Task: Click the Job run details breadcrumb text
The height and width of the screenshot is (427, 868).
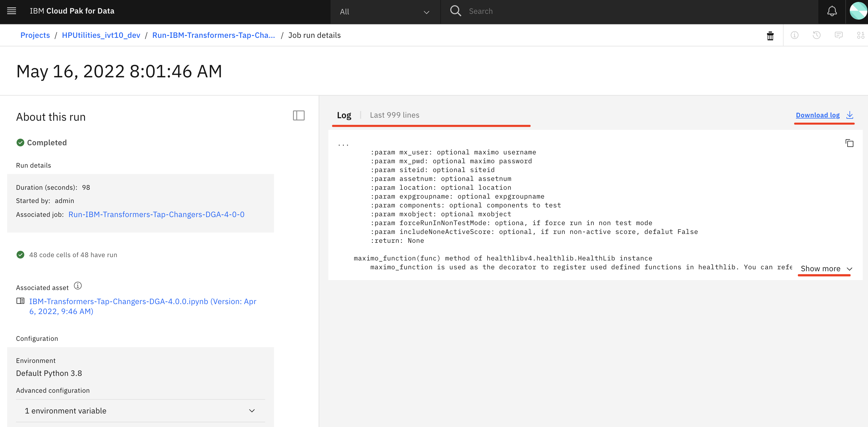Action: point(314,35)
